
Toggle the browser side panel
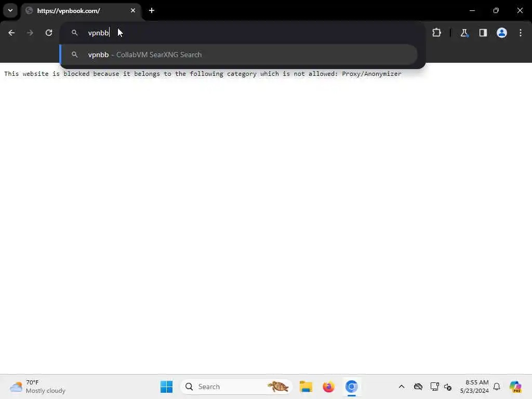point(483,33)
